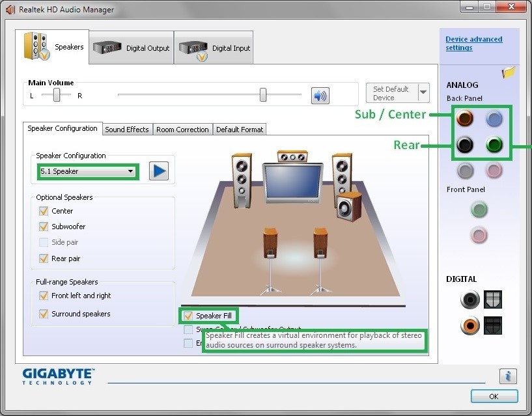Select the Speaker Configuration sub-tab

63,129
